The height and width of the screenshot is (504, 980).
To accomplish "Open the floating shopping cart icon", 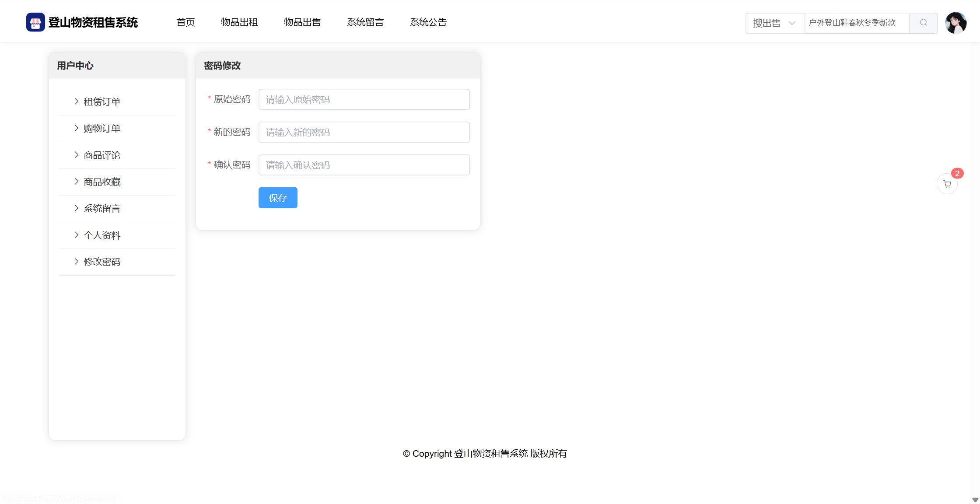I will click(x=947, y=184).
